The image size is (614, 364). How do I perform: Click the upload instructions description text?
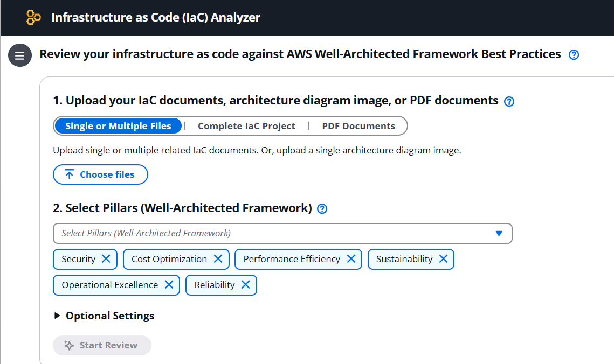[x=257, y=151]
